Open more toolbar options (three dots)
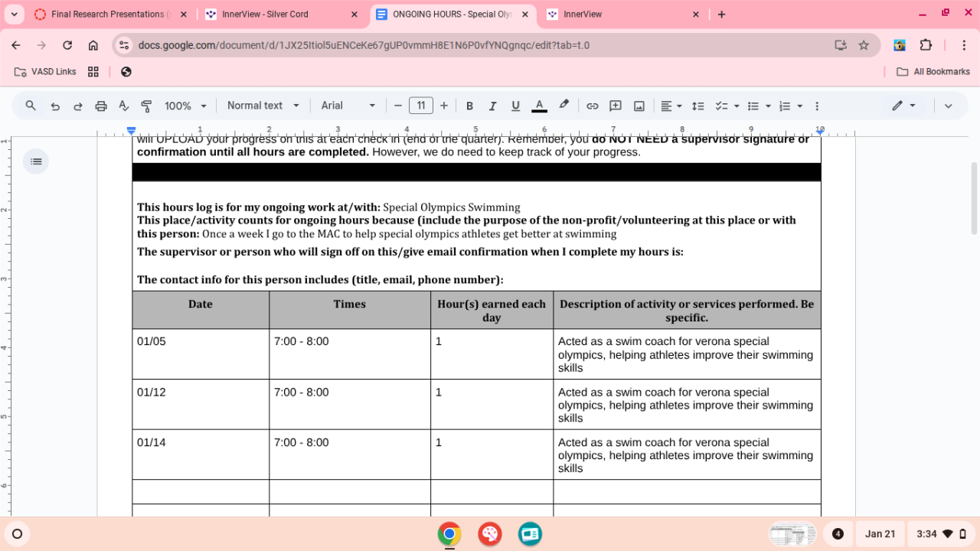 (x=817, y=106)
